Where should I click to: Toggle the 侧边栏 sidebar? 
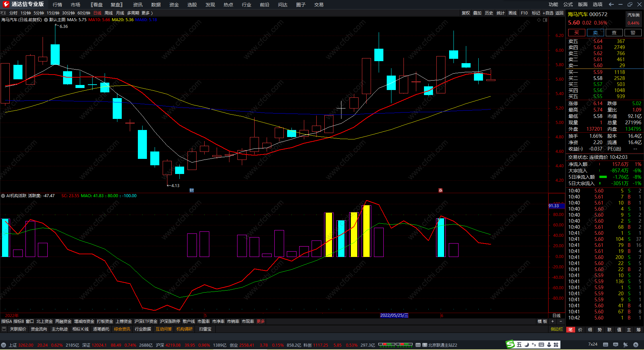[x=557, y=329]
